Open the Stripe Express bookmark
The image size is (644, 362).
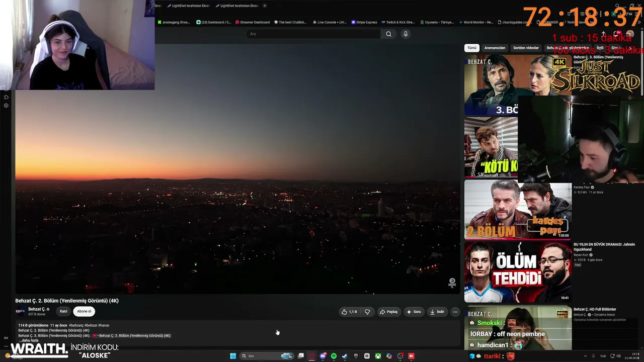click(x=364, y=22)
